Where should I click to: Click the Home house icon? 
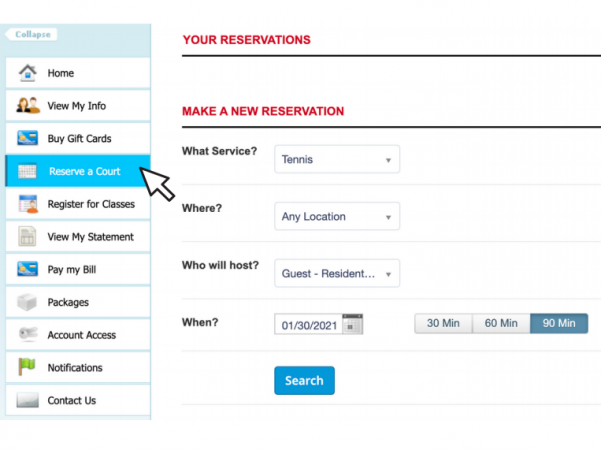point(28,73)
